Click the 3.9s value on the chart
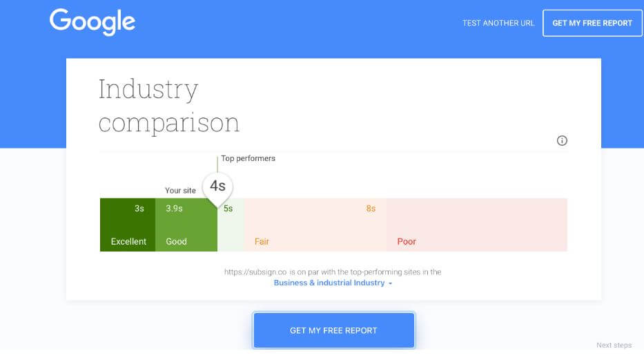Viewport: 644px width, 360px height. click(x=174, y=209)
